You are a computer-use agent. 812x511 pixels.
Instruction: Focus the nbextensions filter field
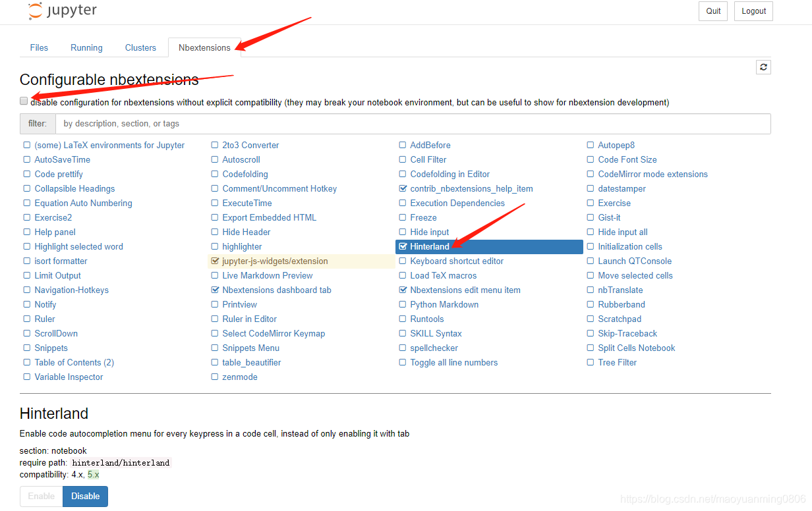(x=413, y=124)
